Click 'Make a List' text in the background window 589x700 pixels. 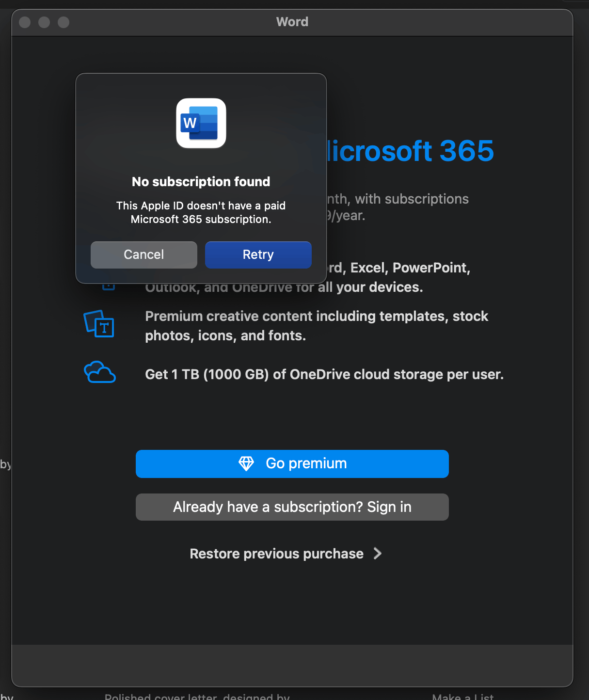[463, 696]
